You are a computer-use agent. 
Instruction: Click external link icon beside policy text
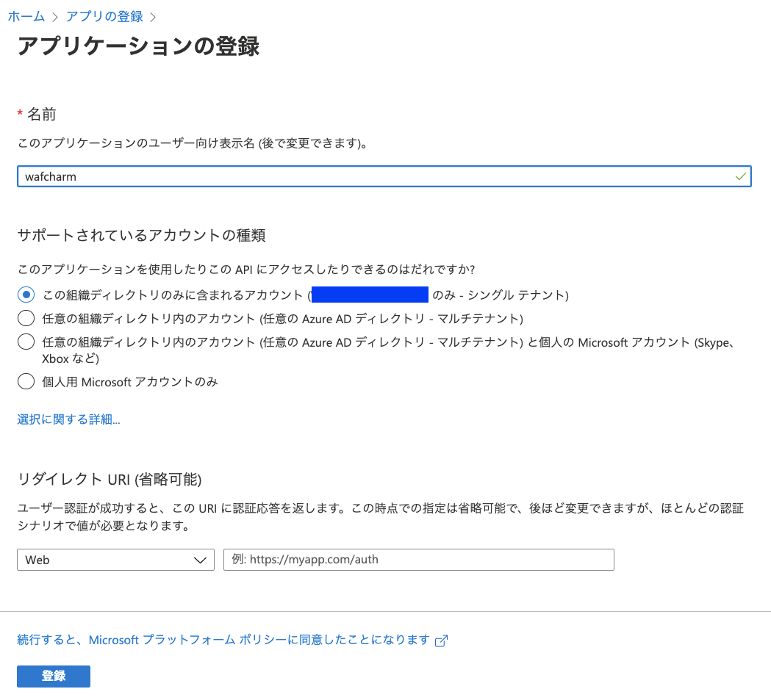(442, 641)
